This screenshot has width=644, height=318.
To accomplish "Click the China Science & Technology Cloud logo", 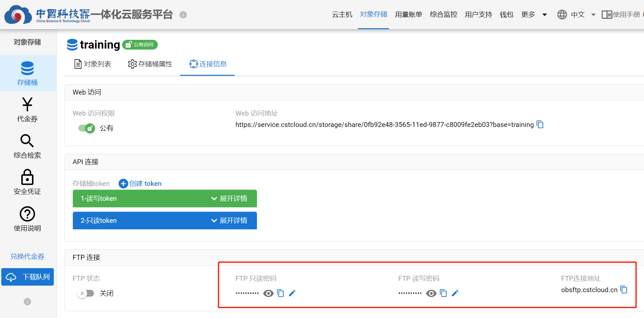I will pyautogui.click(x=47, y=15).
